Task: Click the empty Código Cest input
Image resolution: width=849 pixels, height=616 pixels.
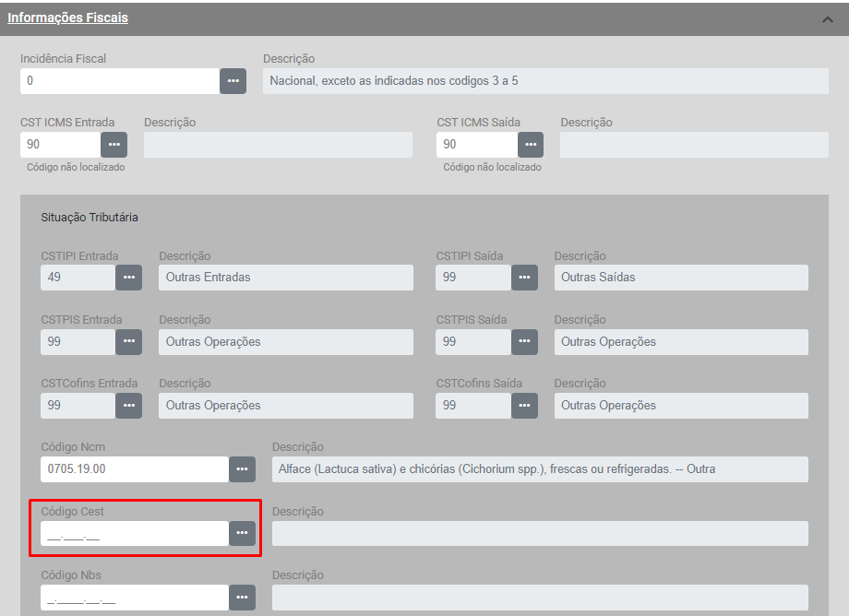Action: (x=135, y=533)
